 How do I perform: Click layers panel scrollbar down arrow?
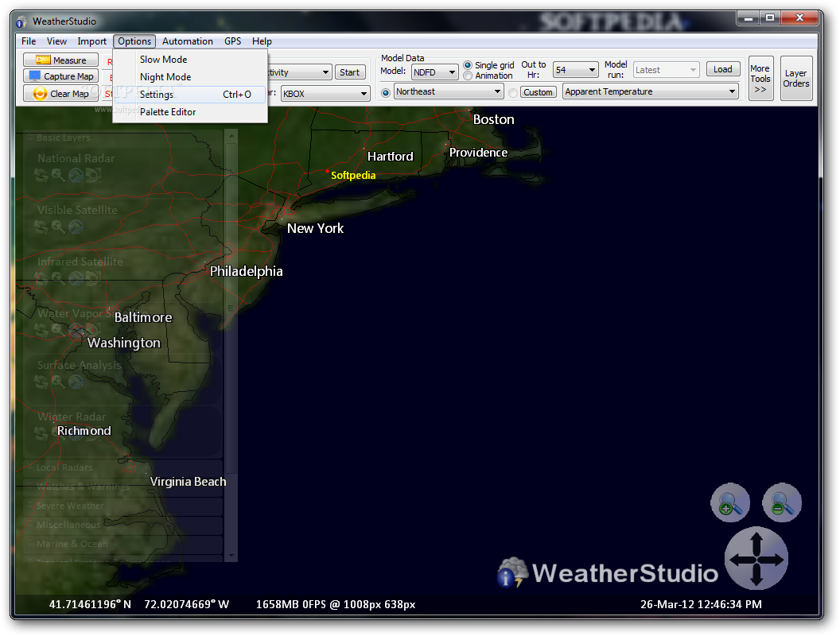pyautogui.click(x=231, y=556)
